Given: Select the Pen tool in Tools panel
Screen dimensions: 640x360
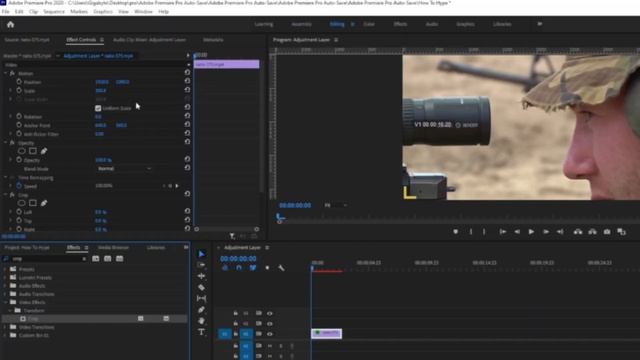Looking at the screenshot, I should coord(201,310).
